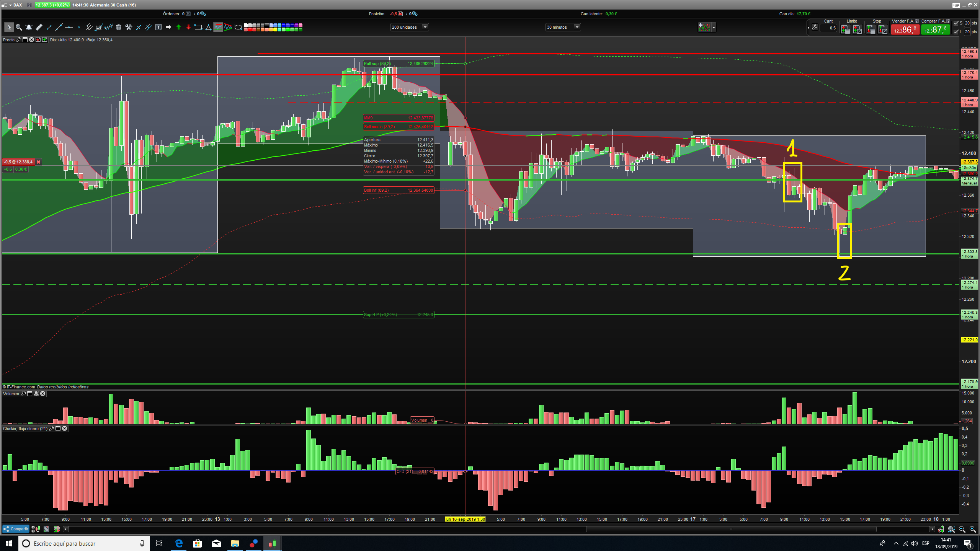Click the Vender sell price button

click(905, 29)
